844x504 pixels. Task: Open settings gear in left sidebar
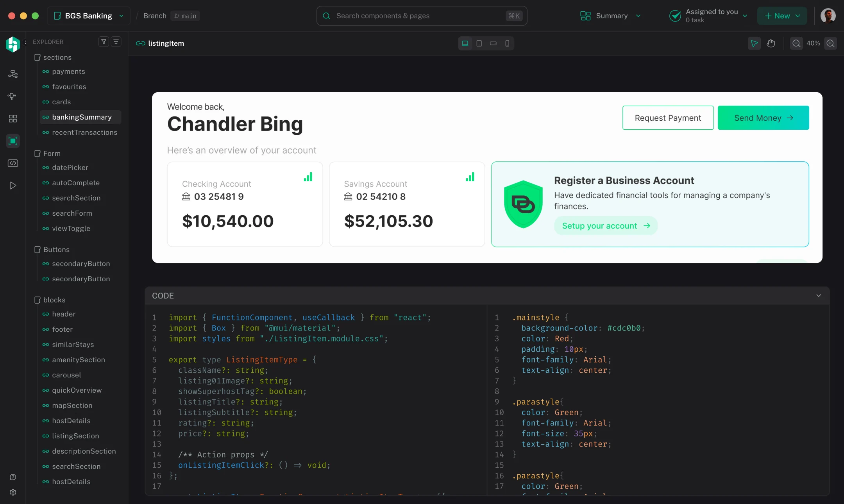coord(13,492)
